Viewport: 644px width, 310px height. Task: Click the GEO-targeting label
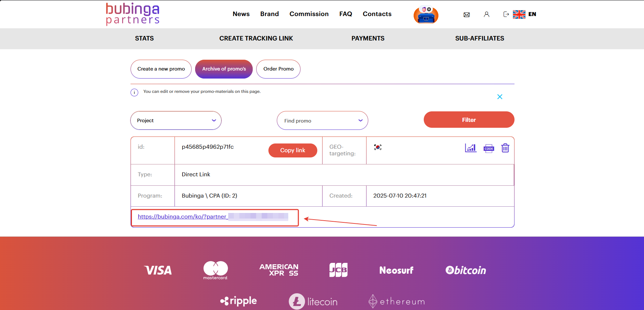pyautogui.click(x=342, y=150)
